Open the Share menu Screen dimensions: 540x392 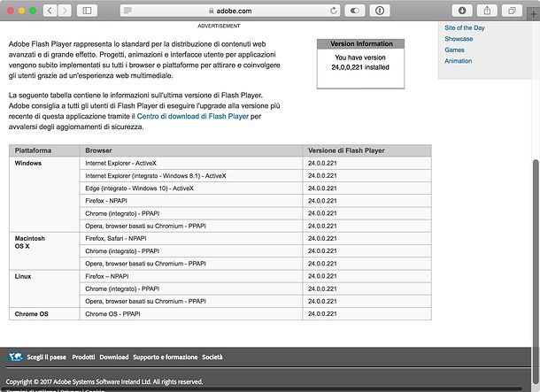(487, 11)
